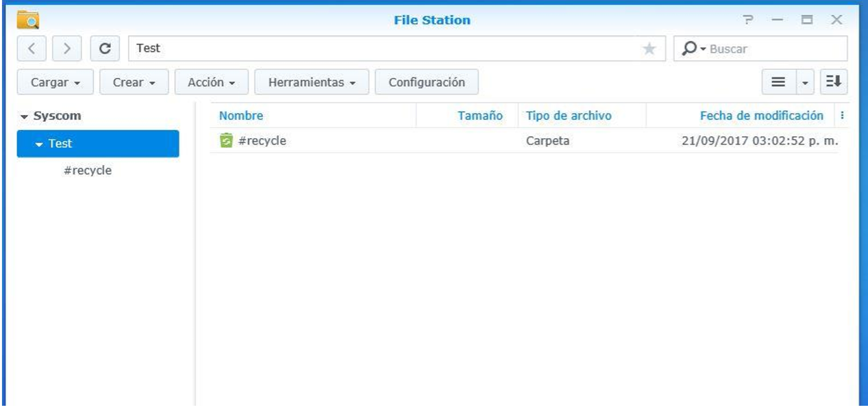Go back with the left arrow button

click(x=35, y=49)
